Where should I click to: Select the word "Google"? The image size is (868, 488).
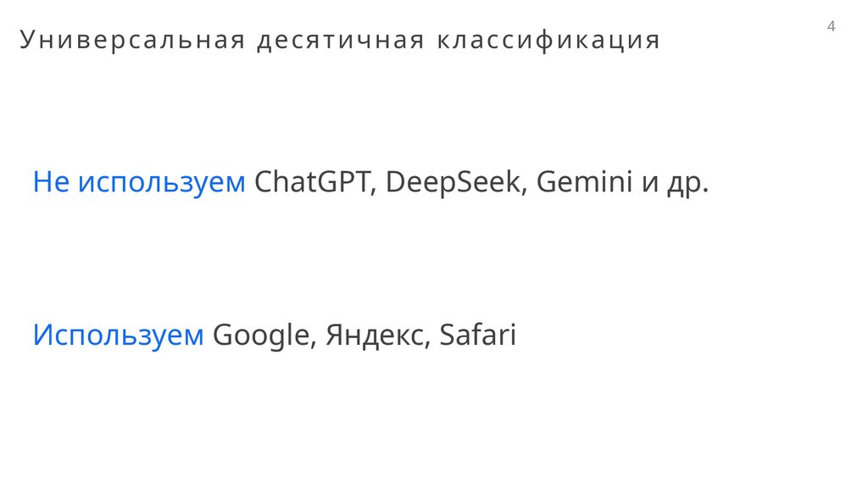point(261,336)
